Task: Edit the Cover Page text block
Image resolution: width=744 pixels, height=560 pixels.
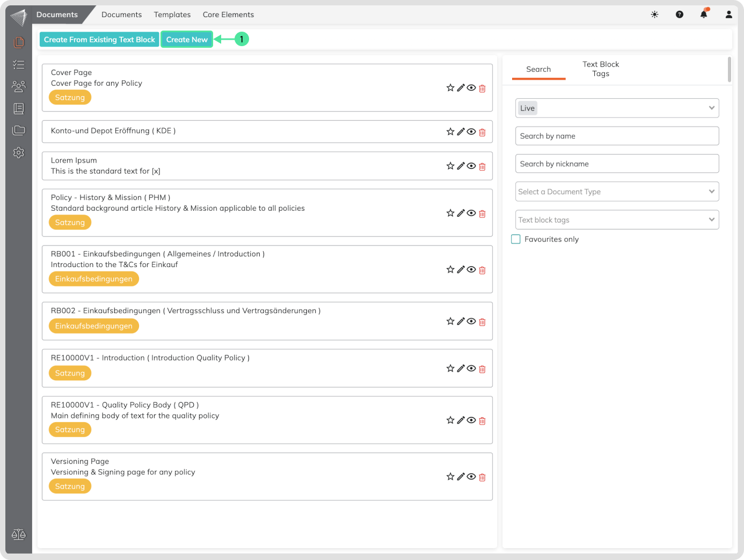Action: click(x=461, y=88)
